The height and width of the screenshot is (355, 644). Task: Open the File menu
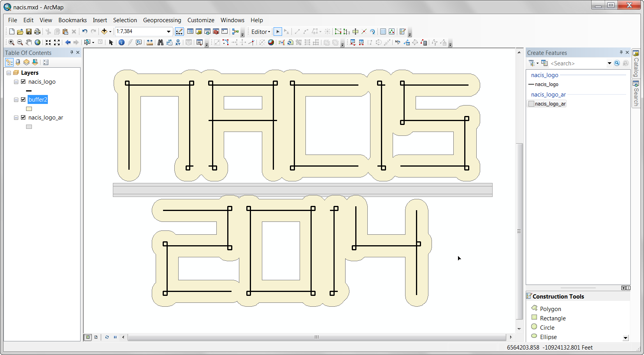(12, 20)
